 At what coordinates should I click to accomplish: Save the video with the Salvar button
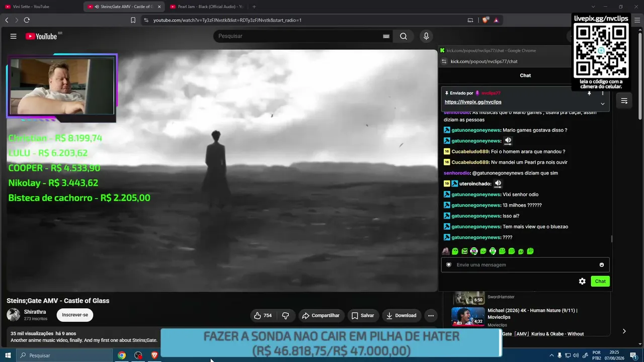[x=363, y=316]
